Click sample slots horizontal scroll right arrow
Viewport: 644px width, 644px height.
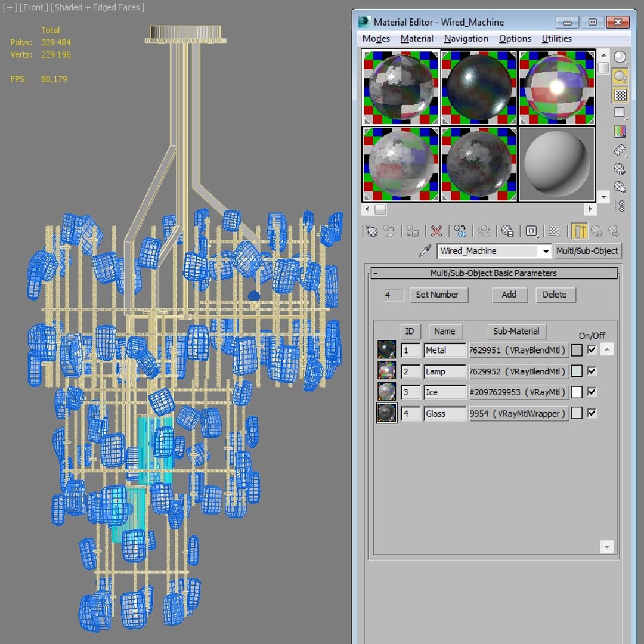click(590, 209)
